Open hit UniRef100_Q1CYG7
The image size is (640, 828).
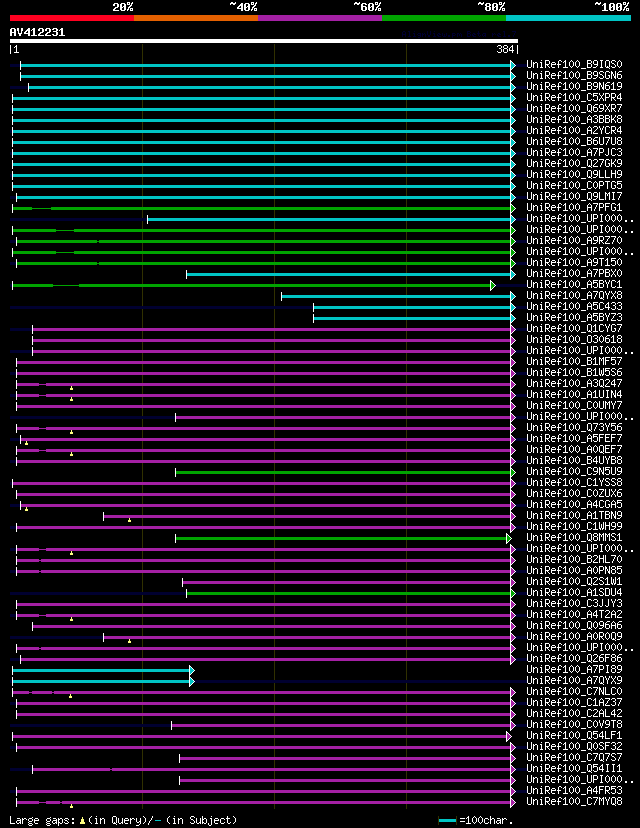(x=574, y=328)
